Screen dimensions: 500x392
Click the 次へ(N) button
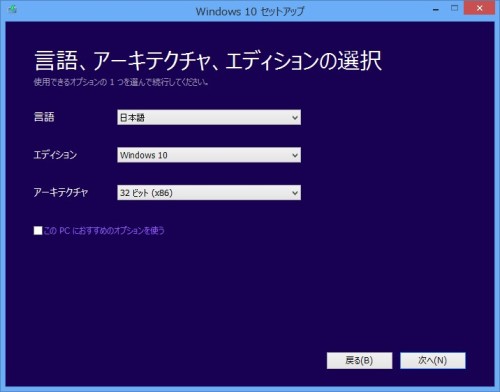point(433,360)
